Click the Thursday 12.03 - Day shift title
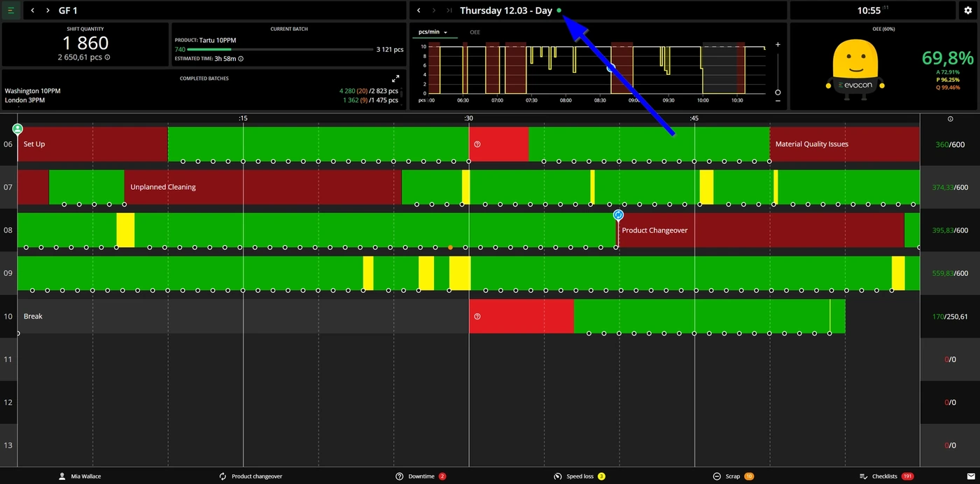This screenshot has width=980, height=484. 506,11
